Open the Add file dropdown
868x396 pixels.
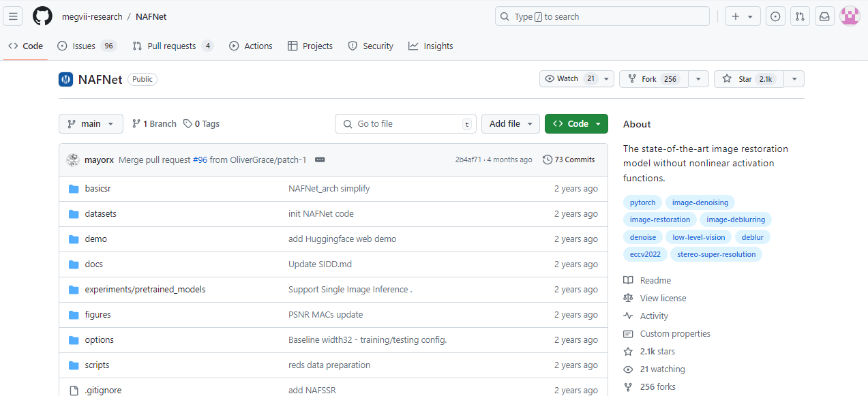tap(511, 123)
